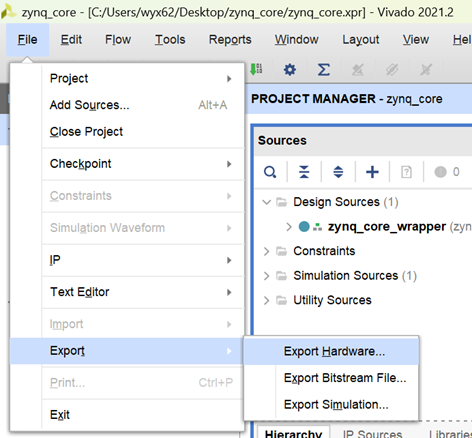
Task: Add sources with plus icon
Action: pyautogui.click(x=372, y=172)
